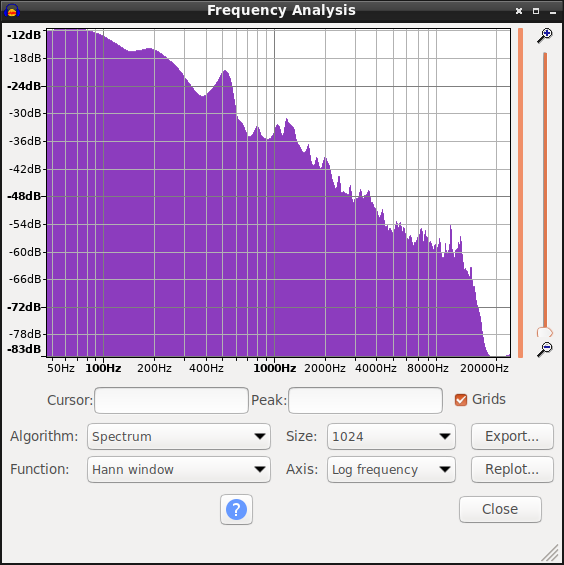Screen dimensions: 564x565
Task: Click the resize grip at window corner
Action: point(550,553)
